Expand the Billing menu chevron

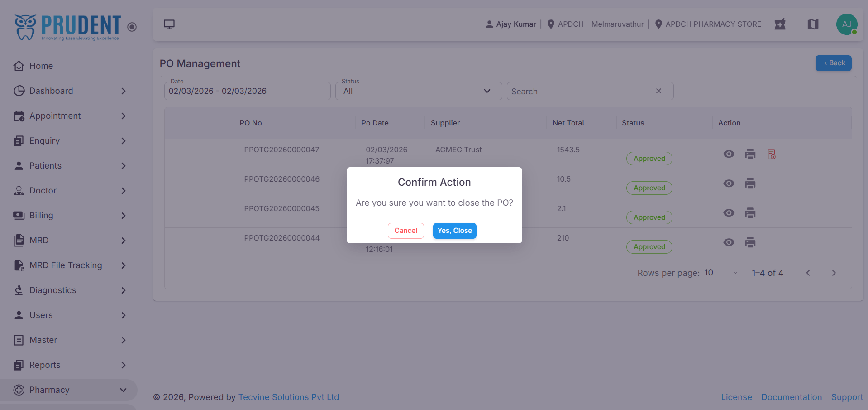click(x=124, y=216)
